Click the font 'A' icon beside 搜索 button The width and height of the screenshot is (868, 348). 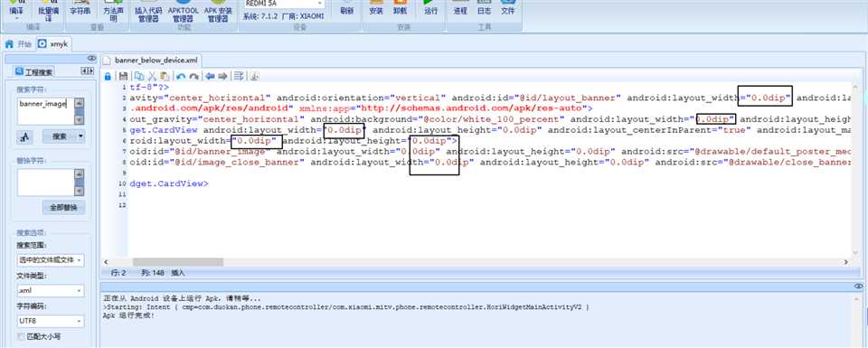point(25,136)
